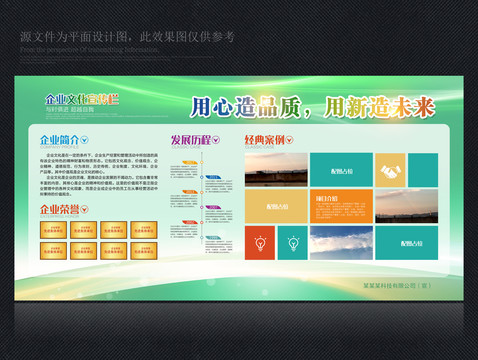Click the subtitle text under 企业文化宣传栏
The image size is (478, 360).
coord(70,109)
